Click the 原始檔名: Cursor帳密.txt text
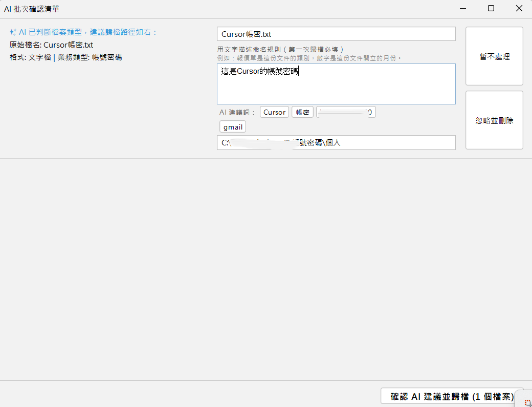 [51, 45]
